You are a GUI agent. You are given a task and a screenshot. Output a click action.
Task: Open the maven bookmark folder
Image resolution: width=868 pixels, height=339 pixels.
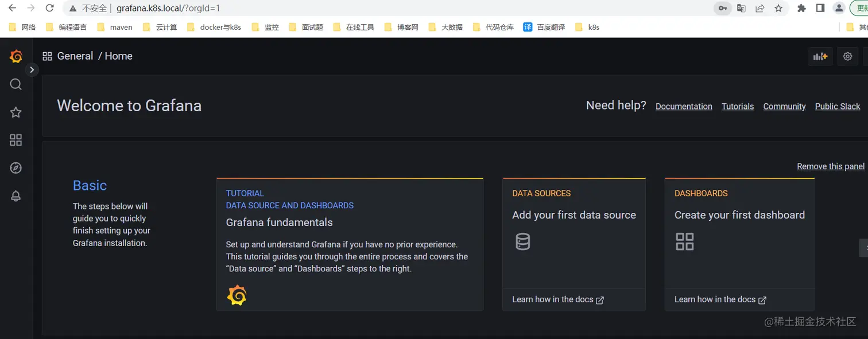click(115, 27)
